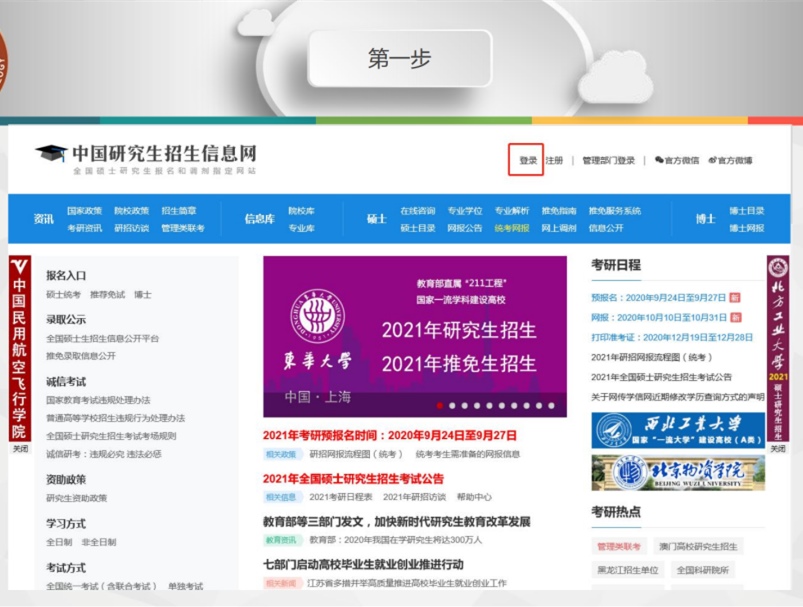
Task: Select 博士目录 in the navigation bar
Action: click(746, 211)
